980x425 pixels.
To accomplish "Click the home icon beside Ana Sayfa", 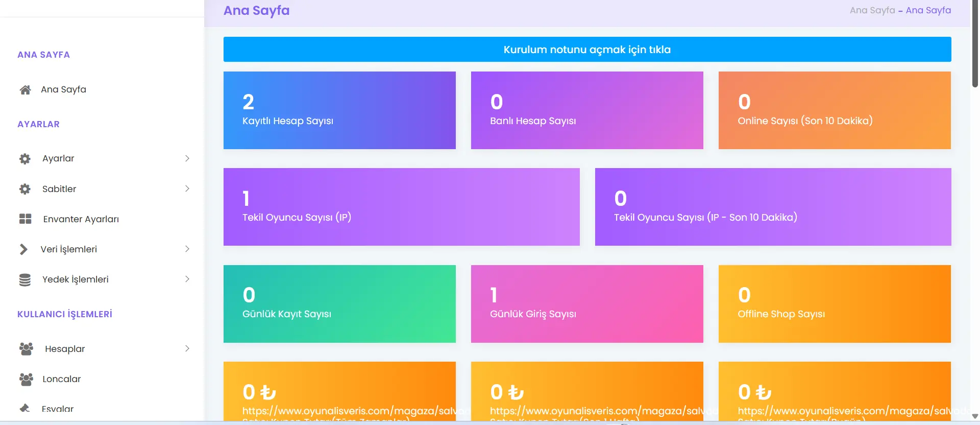I will [x=25, y=90].
